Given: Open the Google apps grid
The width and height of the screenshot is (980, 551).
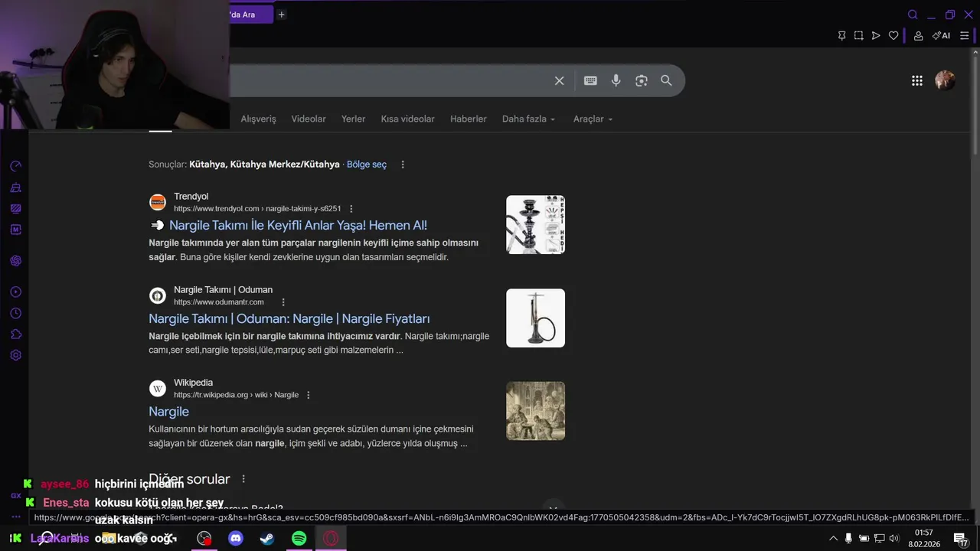Looking at the screenshot, I should [x=917, y=80].
